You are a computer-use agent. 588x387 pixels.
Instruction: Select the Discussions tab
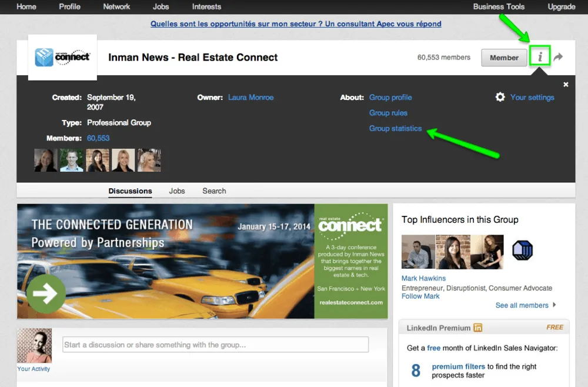click(x=130, y=191)
